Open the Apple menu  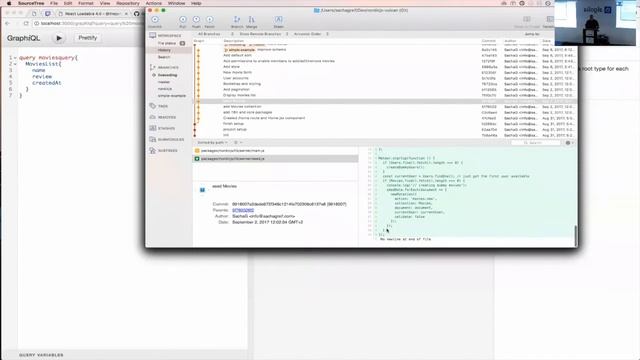9,3
